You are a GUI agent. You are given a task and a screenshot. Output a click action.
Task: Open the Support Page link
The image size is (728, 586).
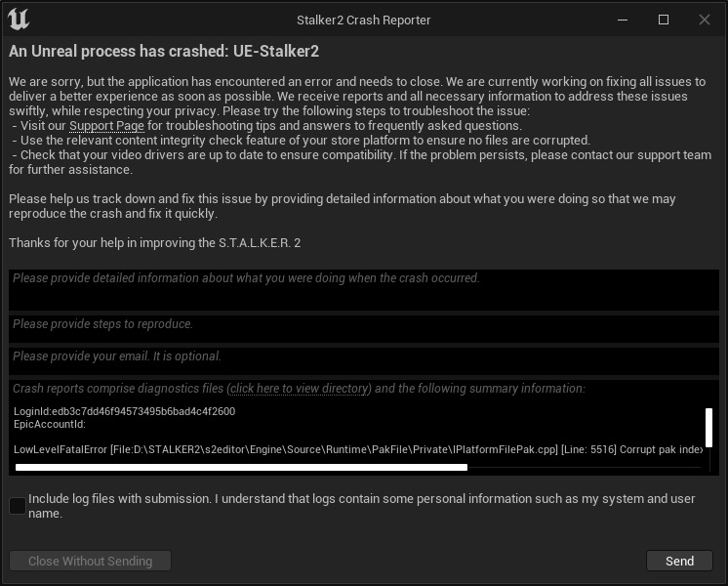point(106,126)
